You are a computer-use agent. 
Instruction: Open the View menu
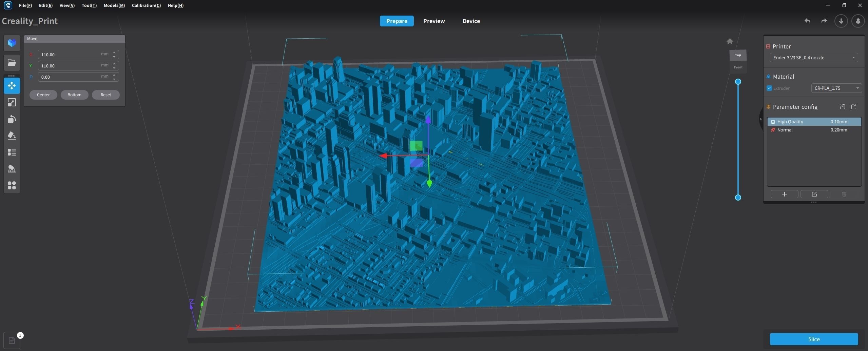[67, 5]
